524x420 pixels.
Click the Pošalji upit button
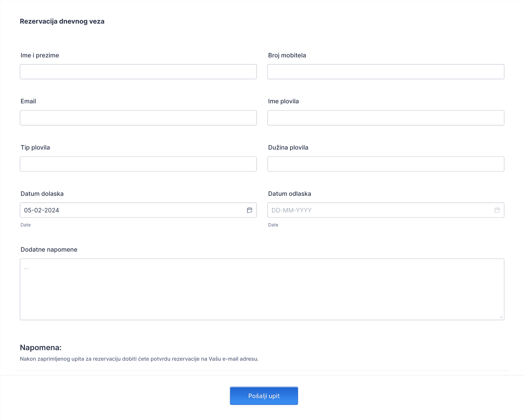point(264,396)
